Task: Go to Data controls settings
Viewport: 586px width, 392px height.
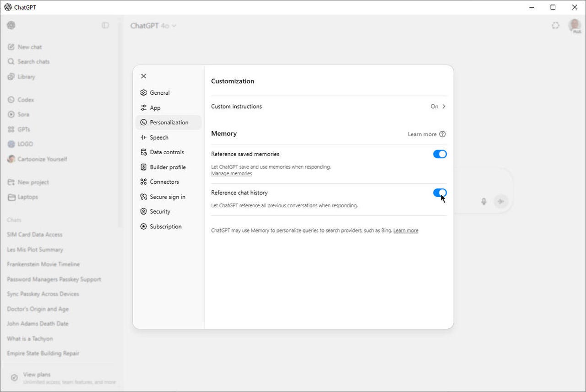Action: click(168, 152)
